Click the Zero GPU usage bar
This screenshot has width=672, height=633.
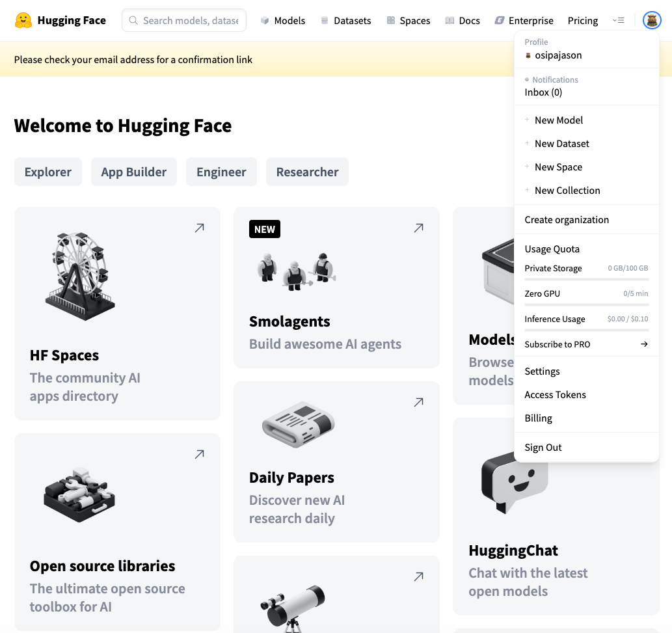point(586,304)
